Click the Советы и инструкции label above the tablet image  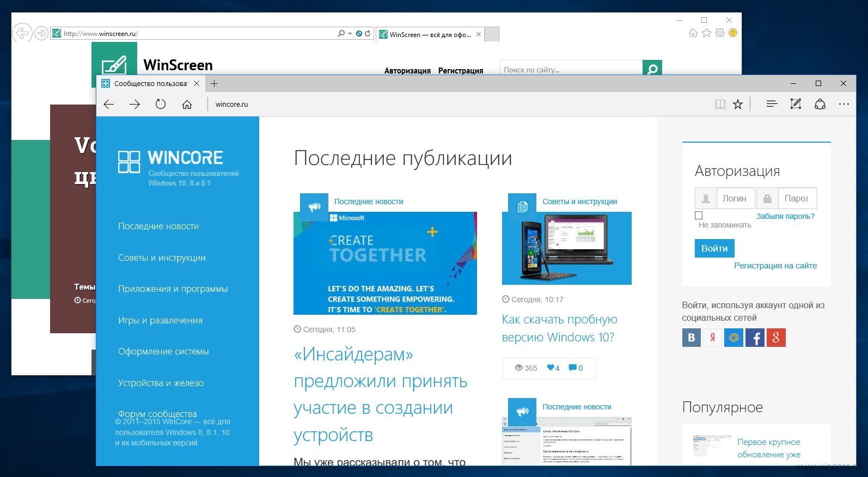(580, 201)
